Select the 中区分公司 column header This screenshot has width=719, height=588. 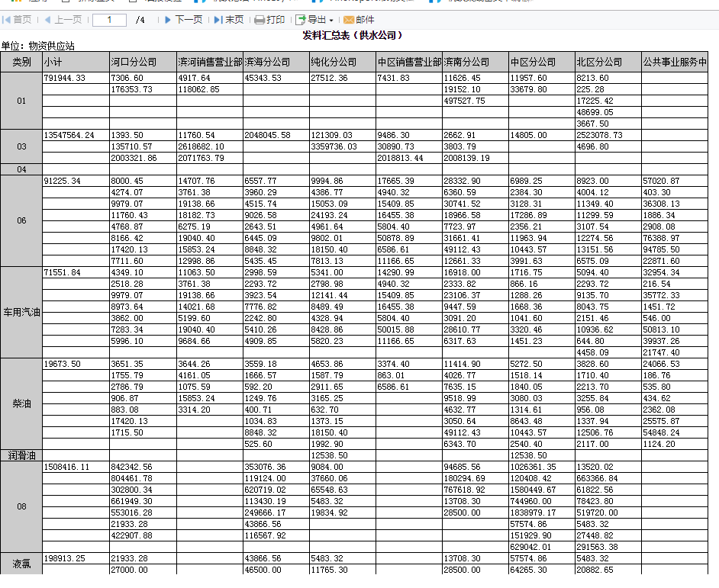coord(542,62)
